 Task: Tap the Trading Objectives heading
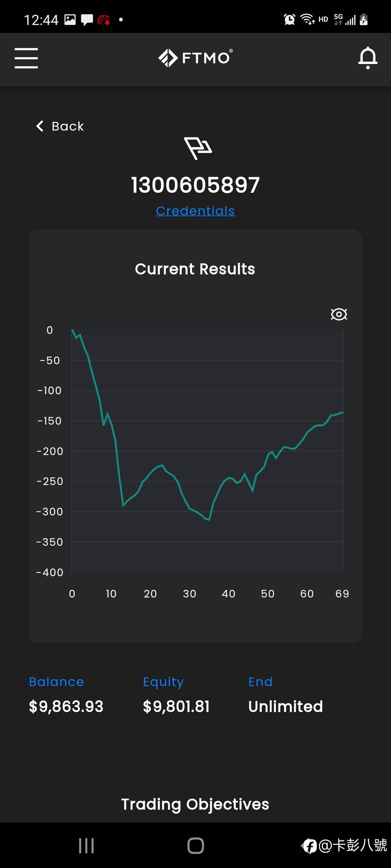195,804
